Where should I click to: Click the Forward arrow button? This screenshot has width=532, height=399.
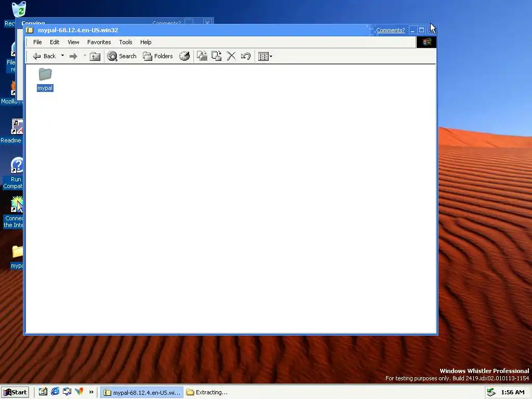(x=73, y=56)
